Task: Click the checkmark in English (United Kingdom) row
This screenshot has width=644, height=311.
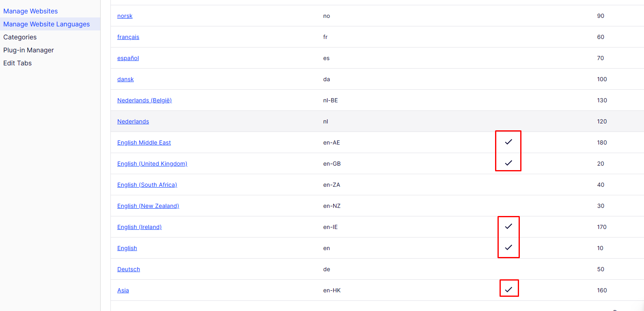Action: pyautogui.click(x=508, y=163)
